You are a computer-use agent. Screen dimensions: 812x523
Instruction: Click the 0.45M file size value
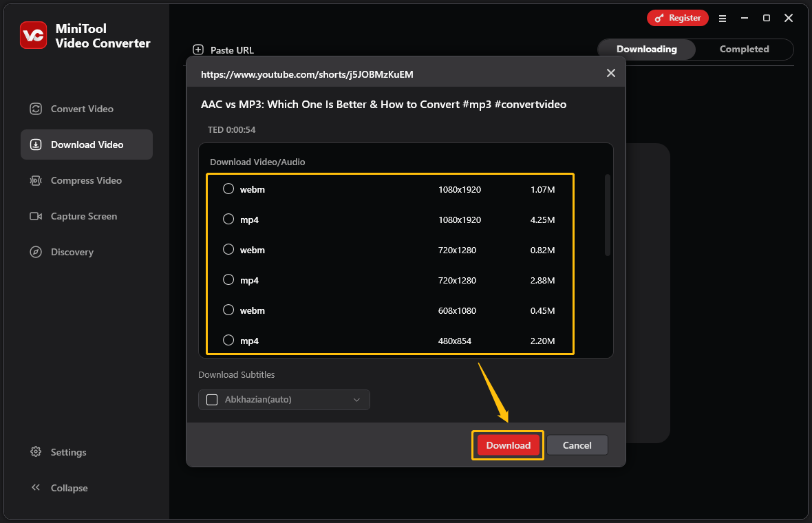click(x=542, y=310)
